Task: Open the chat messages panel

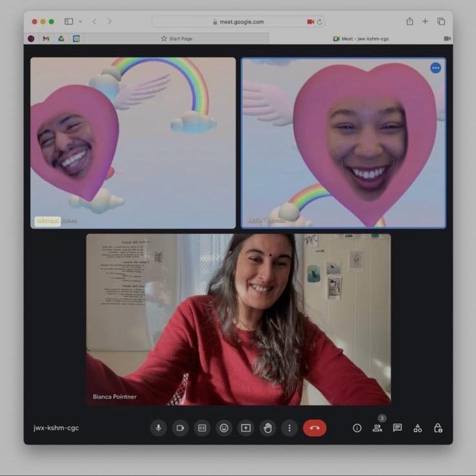Action: (397, 428)
